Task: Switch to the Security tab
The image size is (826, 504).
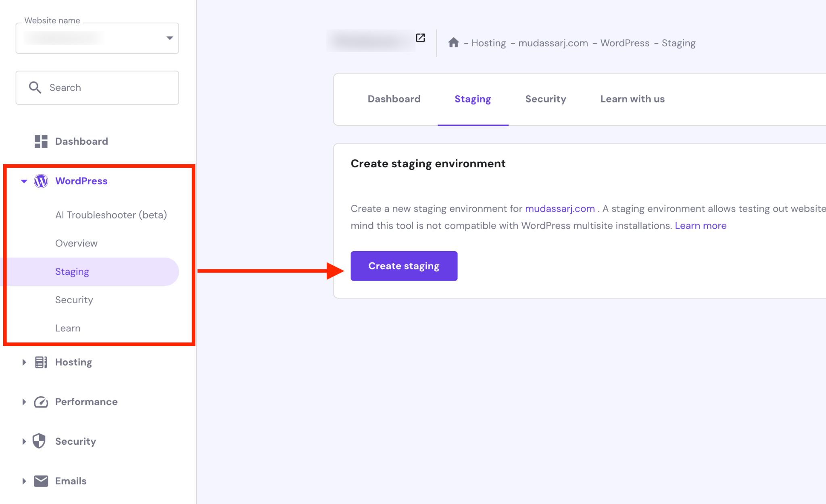Action: click(545, 98)
